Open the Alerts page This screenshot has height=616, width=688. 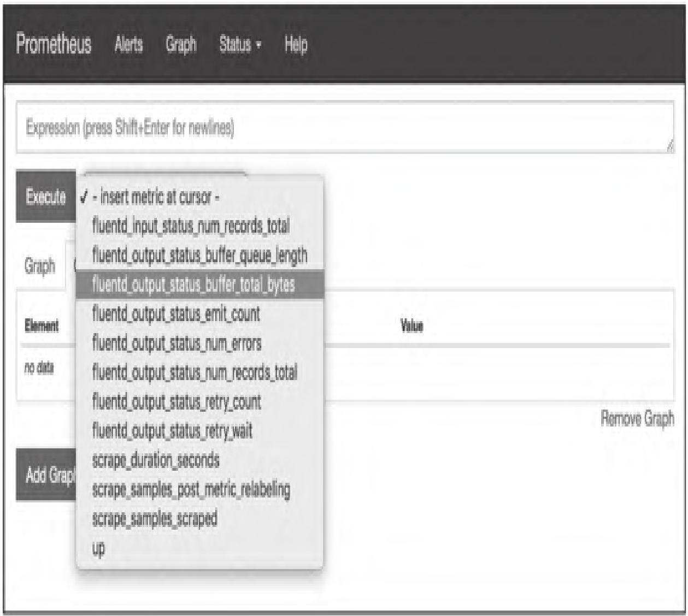coord(129,44)
